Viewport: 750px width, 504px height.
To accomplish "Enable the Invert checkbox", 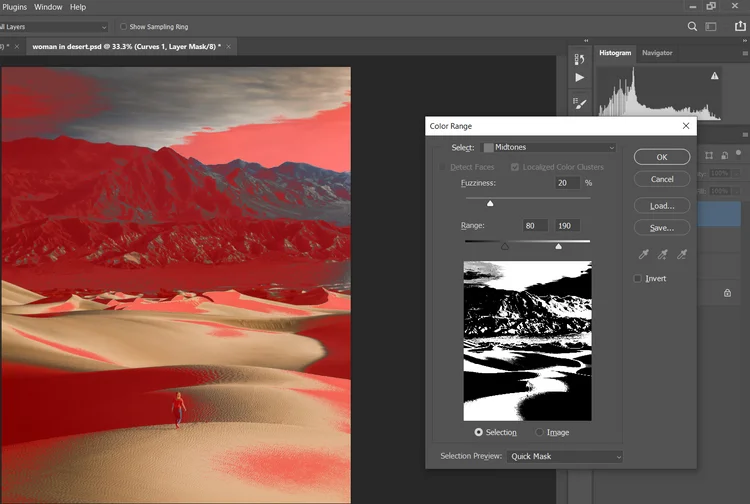I will click(639, 279).
